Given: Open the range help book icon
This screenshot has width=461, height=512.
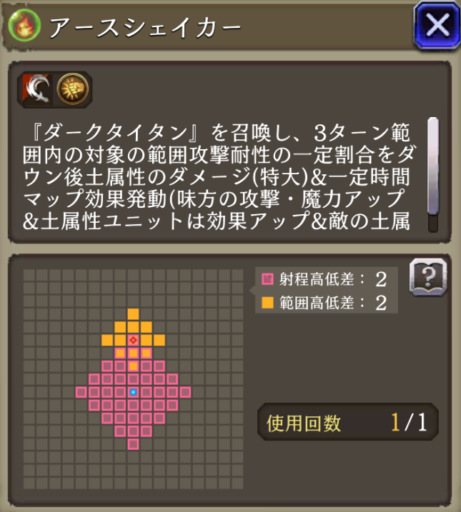Looking at the screenshot, I should click(428, 277).
